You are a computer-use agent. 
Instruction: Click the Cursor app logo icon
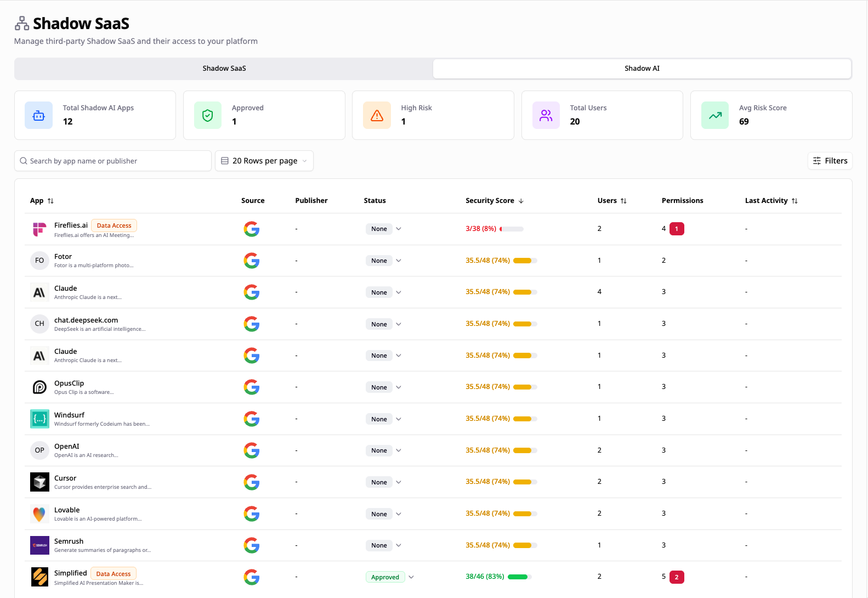tap(39, 482)
